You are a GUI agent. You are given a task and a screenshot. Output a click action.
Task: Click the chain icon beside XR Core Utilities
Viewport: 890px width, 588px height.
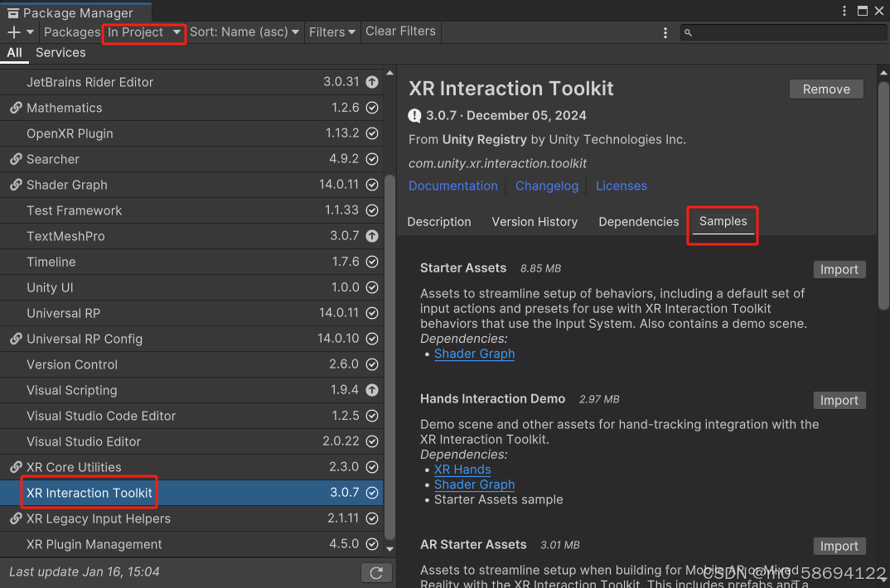(16, 467)
